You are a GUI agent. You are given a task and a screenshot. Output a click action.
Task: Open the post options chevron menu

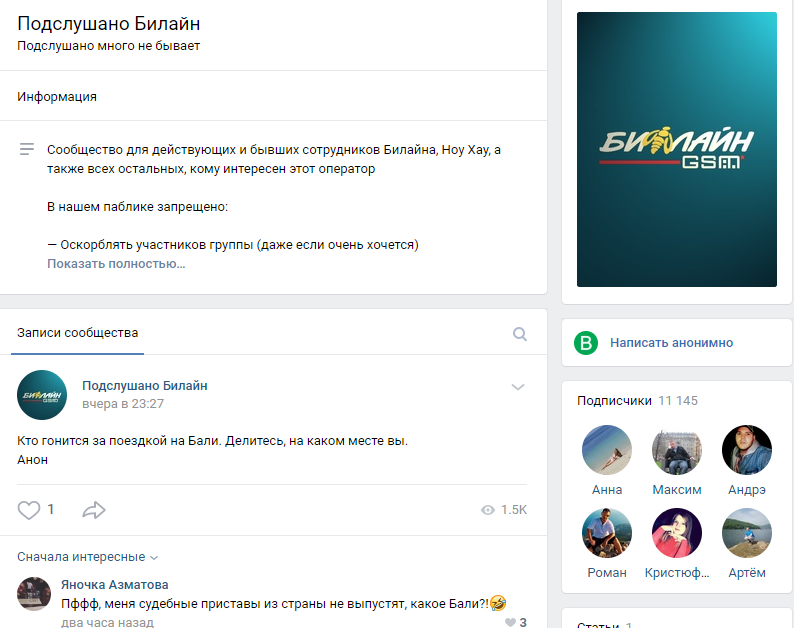coord(518,387)
